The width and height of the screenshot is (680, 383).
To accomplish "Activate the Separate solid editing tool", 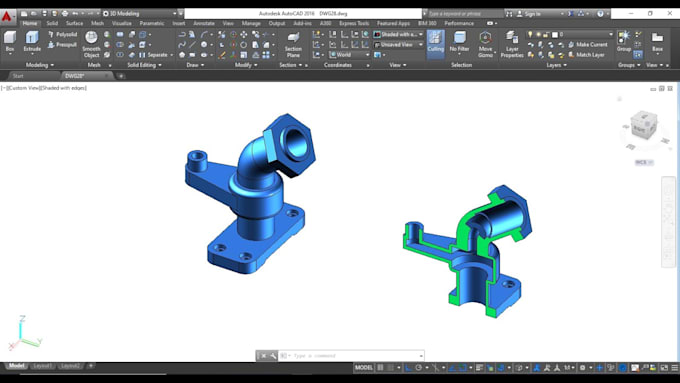I will 154,55.
